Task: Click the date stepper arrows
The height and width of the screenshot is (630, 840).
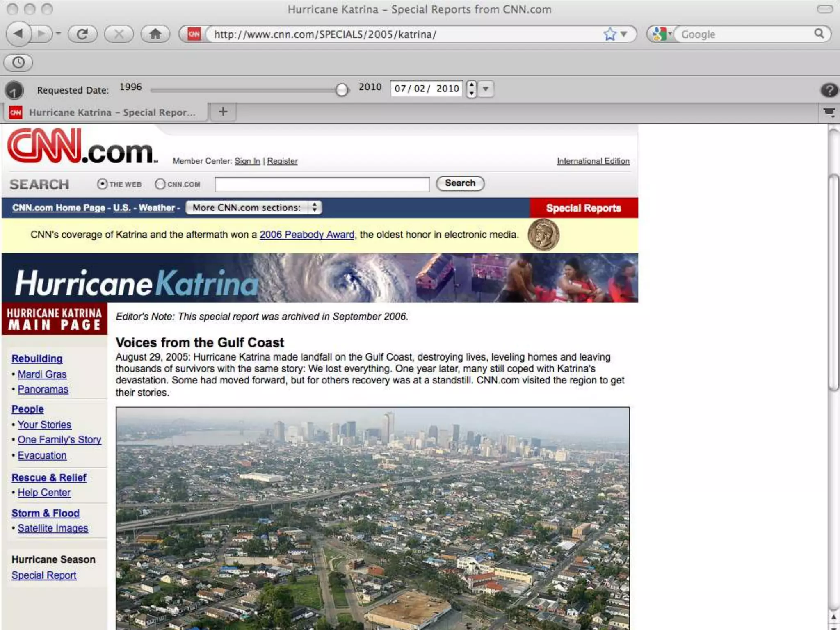Action: click(x=472, y=89)
